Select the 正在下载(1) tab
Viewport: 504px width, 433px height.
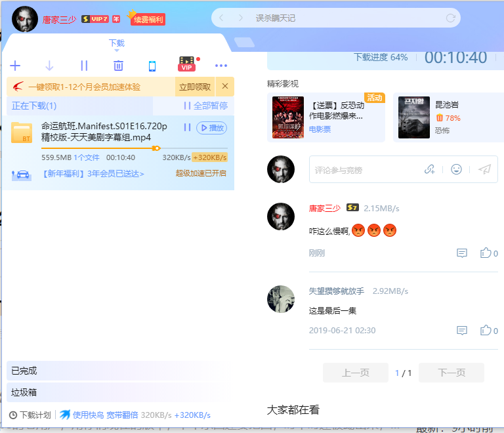coord(34,106)
